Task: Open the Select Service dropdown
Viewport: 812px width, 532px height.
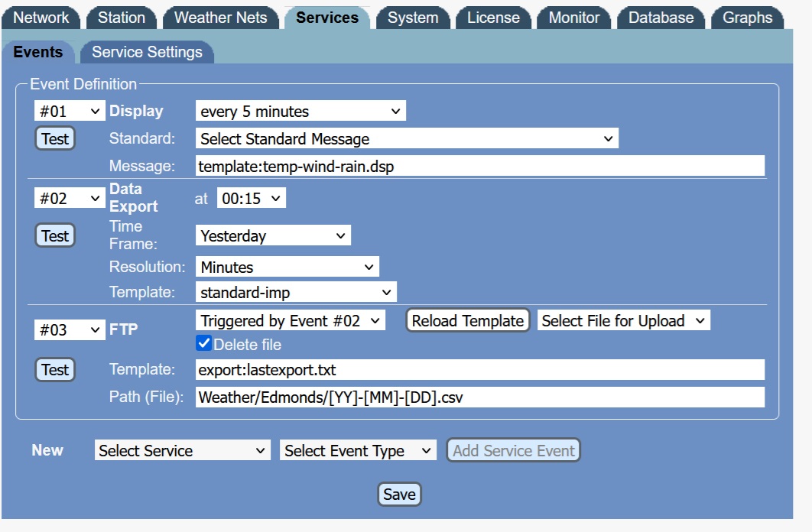Action: coord(182,451)
